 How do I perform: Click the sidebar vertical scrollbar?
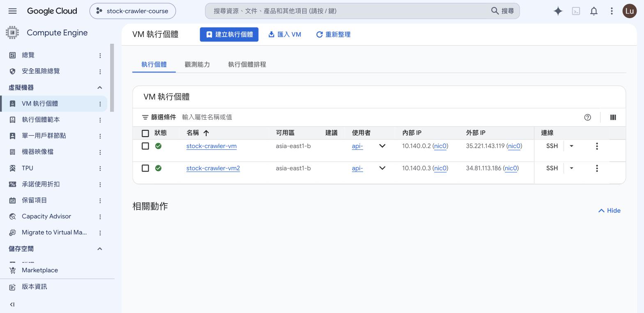[112, 78]
